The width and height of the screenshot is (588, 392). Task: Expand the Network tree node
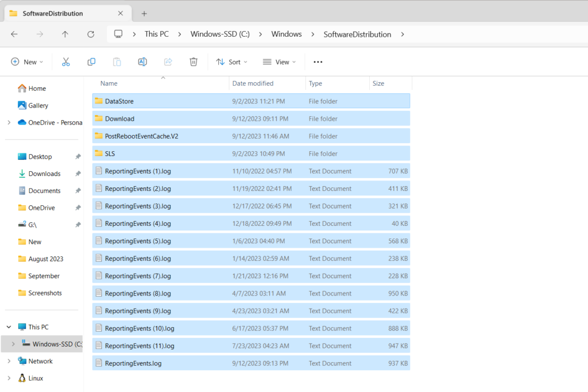tap(9, 361)
